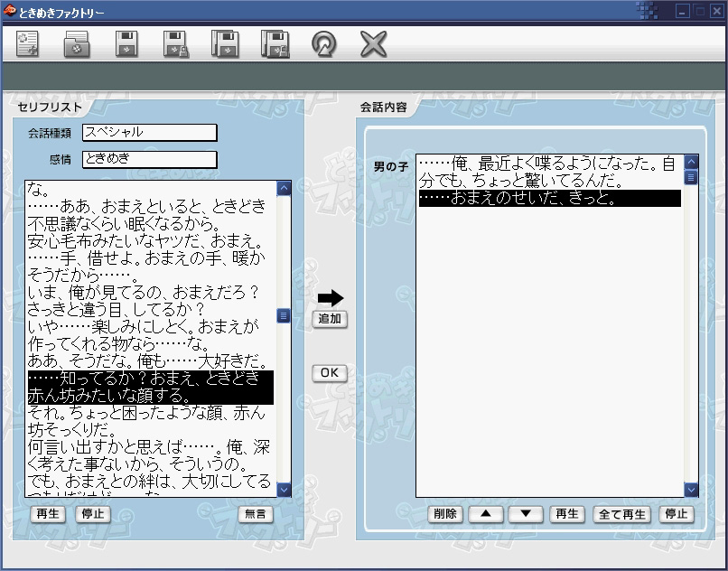Select line 'いや……楽しみにしとく。おまえが作ってくれる物なら……な。'
This screenshot has width=728, height=571.
pyautogui.click(x=151, y=336)
